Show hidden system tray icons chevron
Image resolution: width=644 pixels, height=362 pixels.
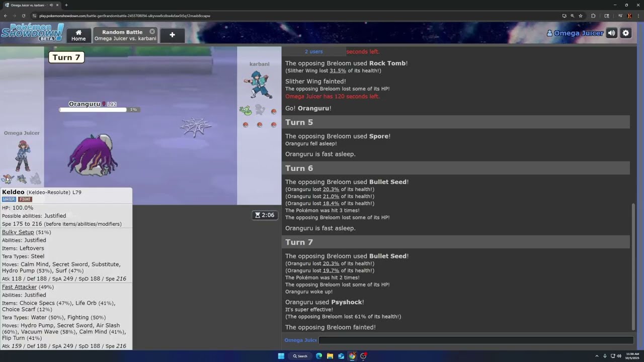597,356
